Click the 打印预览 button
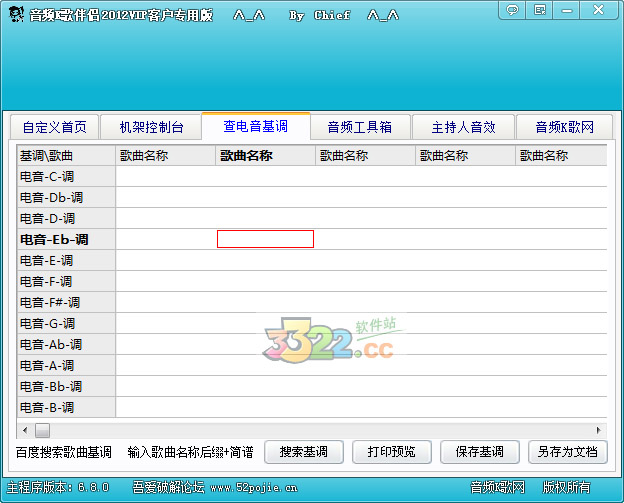The width and height of the screenshot is (624, 503). pos(392,452)
